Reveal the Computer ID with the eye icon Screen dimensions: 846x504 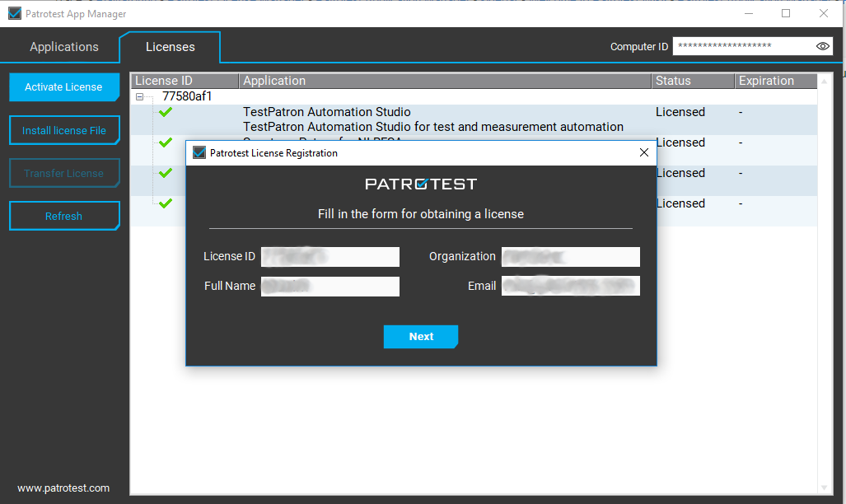tap(822, 46)
